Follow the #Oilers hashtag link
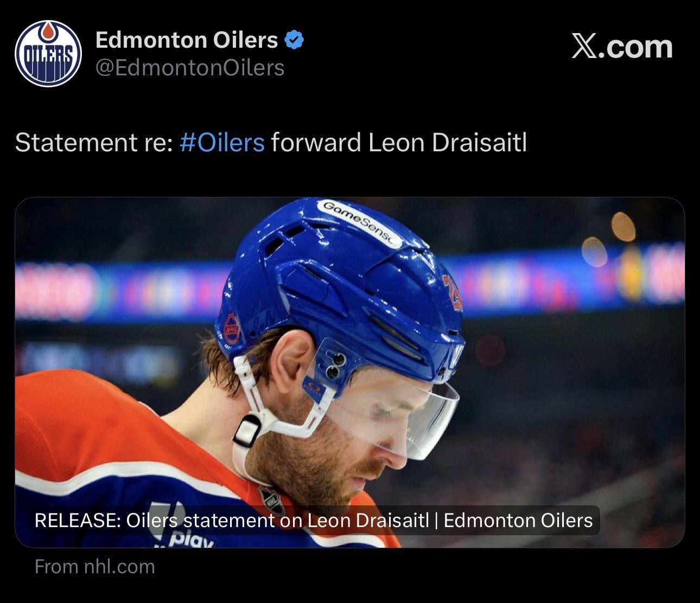This screenshot has width=700, height=603. pyautogui.click(x=222, y=143)
